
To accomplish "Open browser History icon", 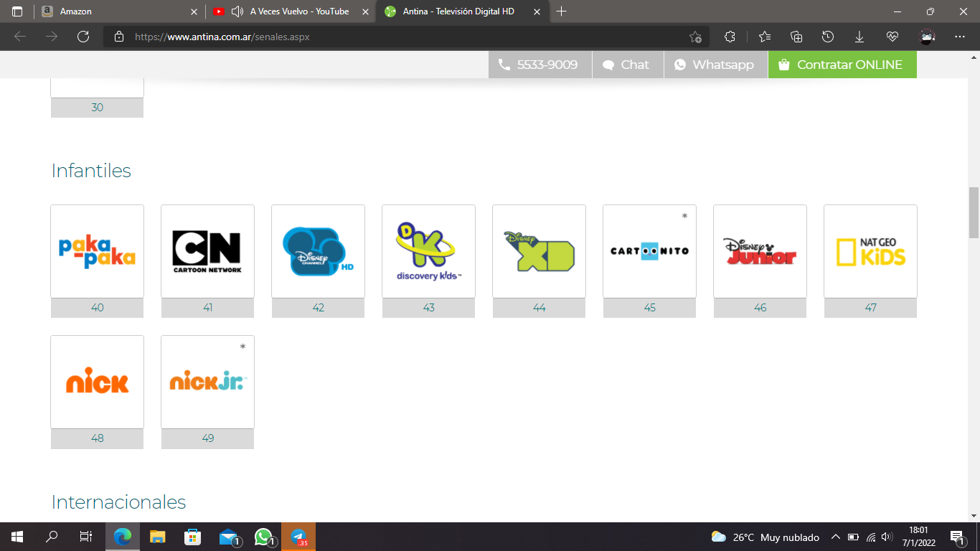I will pyautogui.click(x=828, y=37).
